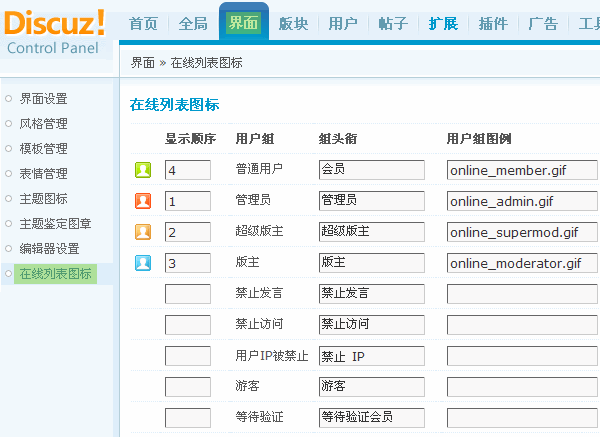Switch to the 插件 tab

click(493, 24)
